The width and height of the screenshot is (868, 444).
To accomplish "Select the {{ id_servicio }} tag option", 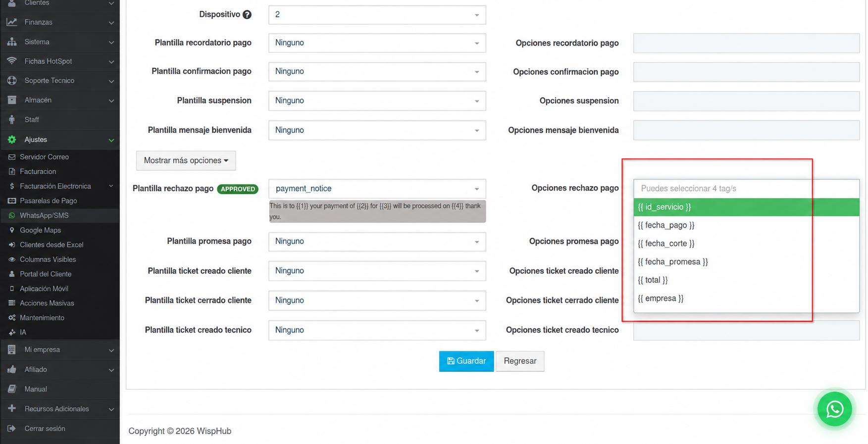I will pyautogui.click(x=746, y=207).
